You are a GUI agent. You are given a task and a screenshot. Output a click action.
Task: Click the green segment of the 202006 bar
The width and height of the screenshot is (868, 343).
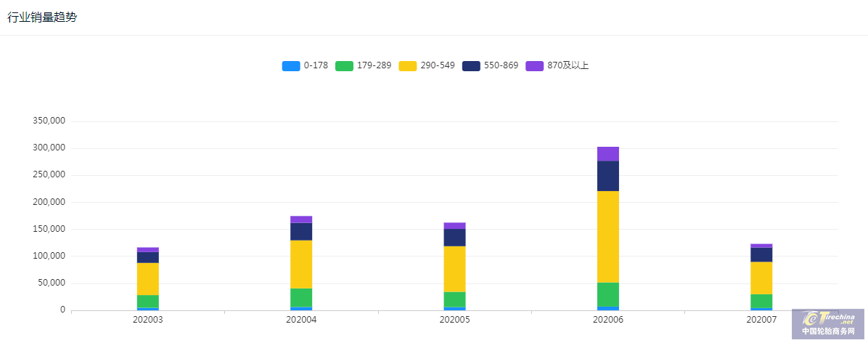608,294
